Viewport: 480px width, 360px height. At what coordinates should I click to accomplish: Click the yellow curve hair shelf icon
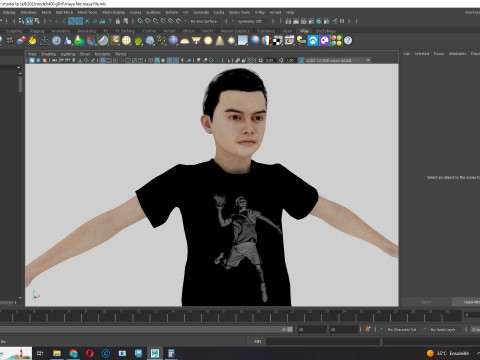tap(161, 41)
